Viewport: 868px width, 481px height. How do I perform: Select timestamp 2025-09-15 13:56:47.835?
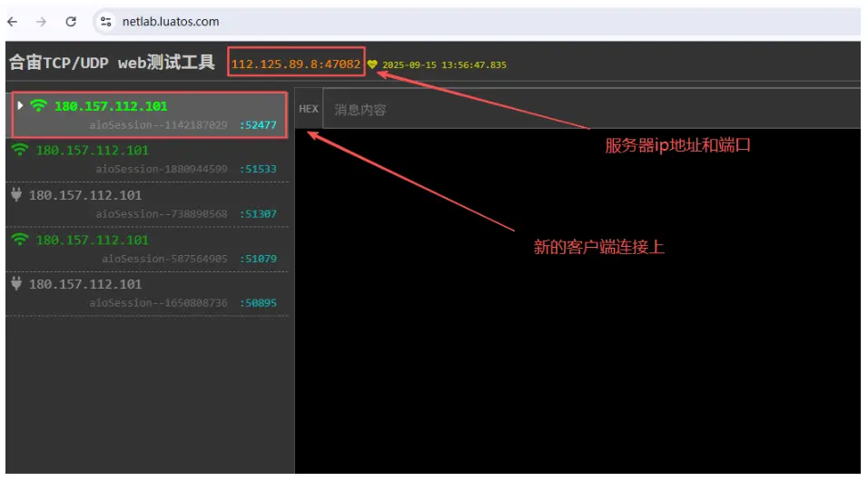(444, 64)
